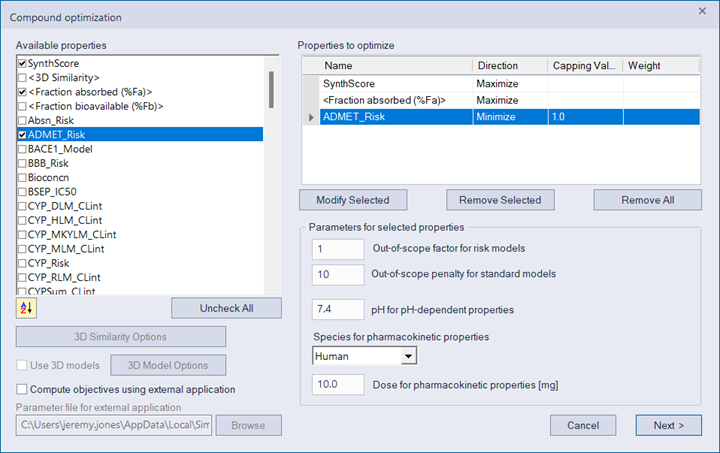
Task: Check CYP_HLM_CLint property
Action: pos(22,220)
